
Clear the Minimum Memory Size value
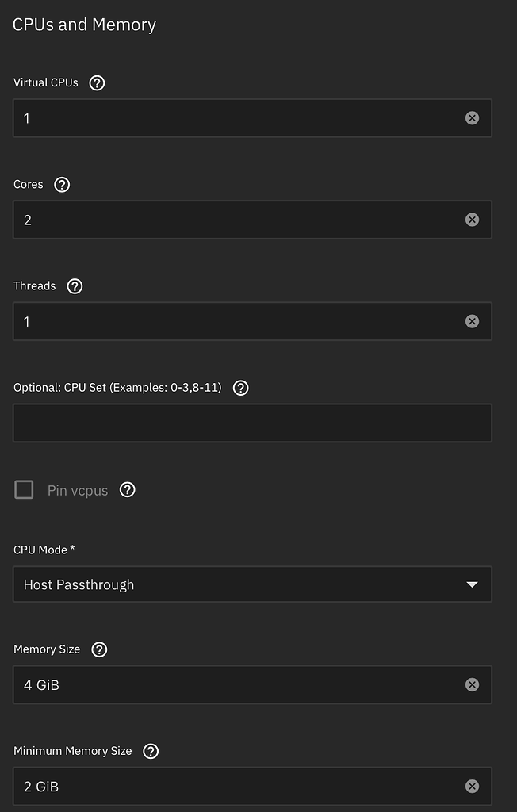(472, 786)
